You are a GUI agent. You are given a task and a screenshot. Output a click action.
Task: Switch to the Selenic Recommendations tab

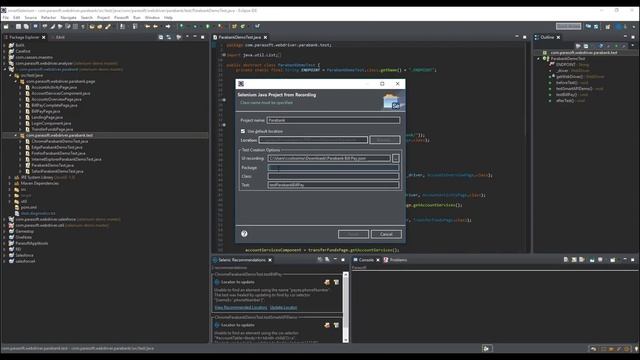(x=242, y=260)
